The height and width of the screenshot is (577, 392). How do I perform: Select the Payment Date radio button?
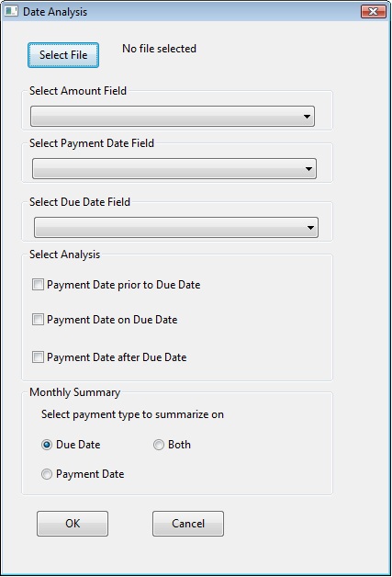47,474
